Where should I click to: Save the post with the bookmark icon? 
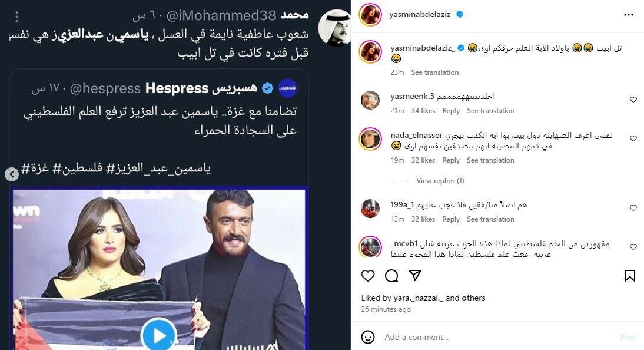[629, 276]
